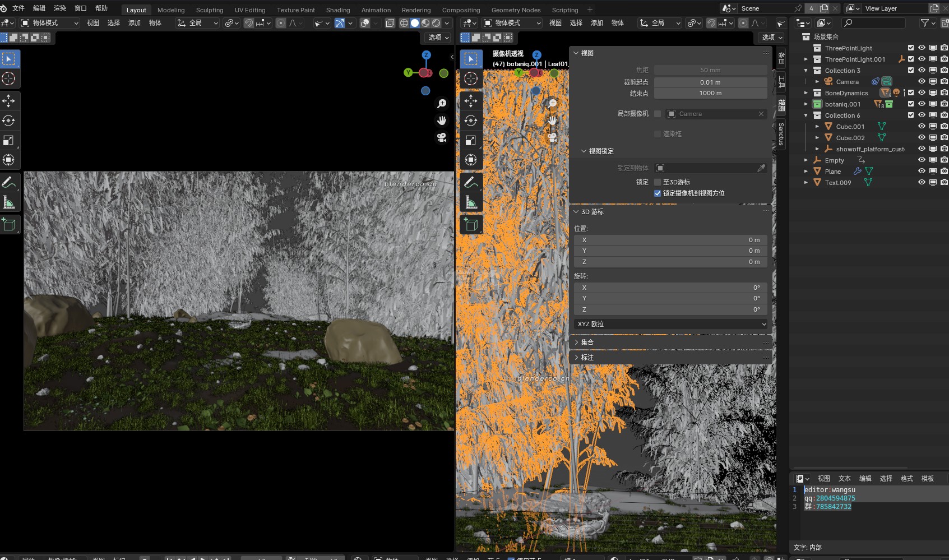
Task: Switch to solid shading in left viewport
Action: [415, 23]
